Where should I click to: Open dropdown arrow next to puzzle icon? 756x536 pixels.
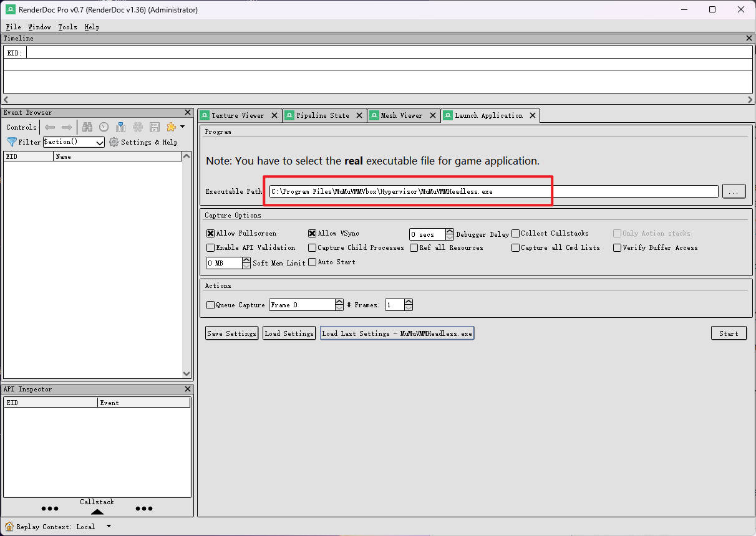click(182, 127)
